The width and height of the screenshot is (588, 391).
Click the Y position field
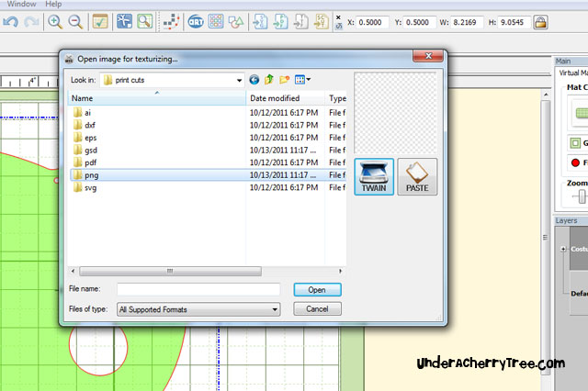[x=420, y=22]
